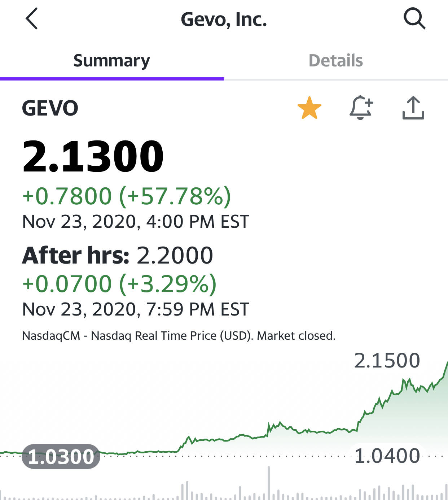Tap the +0.7800 (+57.78%) daily change
This screenshot has height=500, width=448.
point(126,196)
